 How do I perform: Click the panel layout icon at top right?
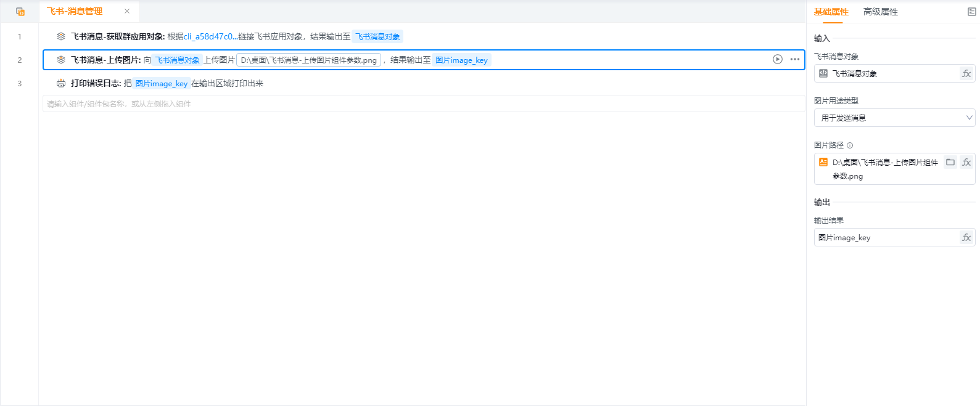tap(971, 12)
